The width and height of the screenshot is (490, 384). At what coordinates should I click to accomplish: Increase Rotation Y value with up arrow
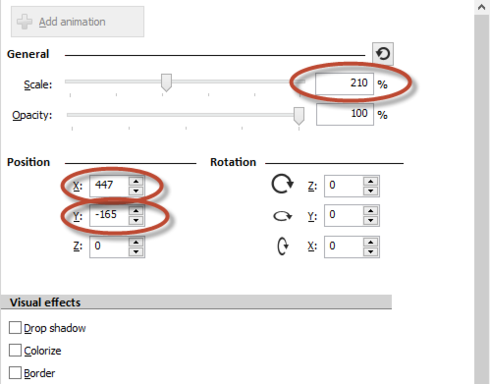click(x=370, y=211)
